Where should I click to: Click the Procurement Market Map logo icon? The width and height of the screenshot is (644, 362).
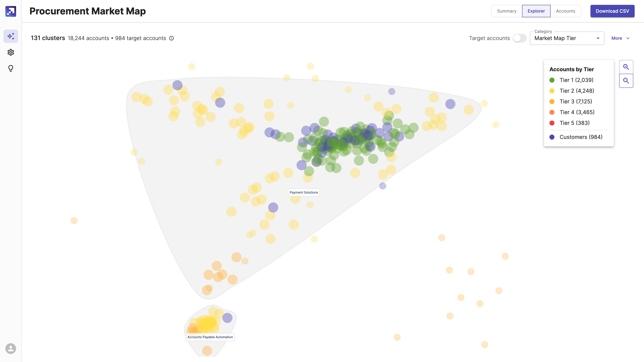(x=11, y=11)
